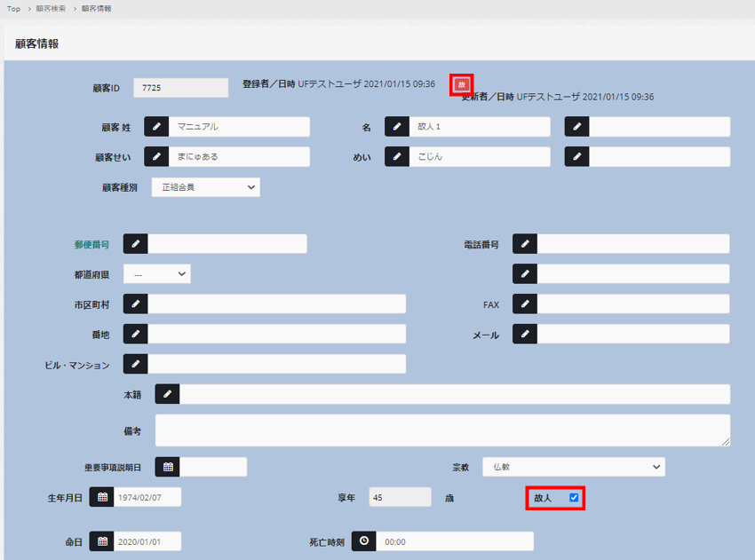Image resolution: width=755 pixels, height=560 pixels.
Task: Uncheck the 故人 checkbox
Action: [574, 498]
